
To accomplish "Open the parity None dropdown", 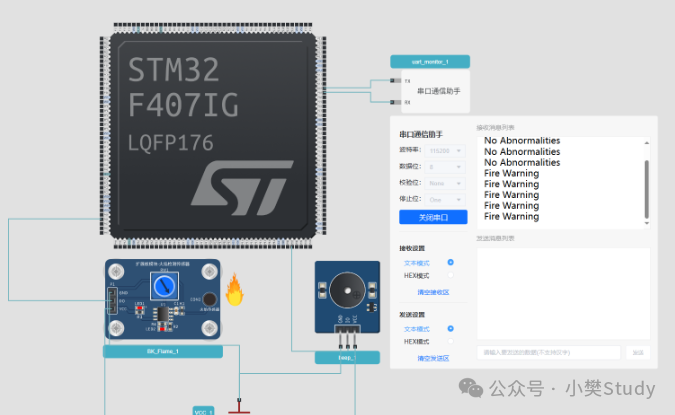I will 445,183.
